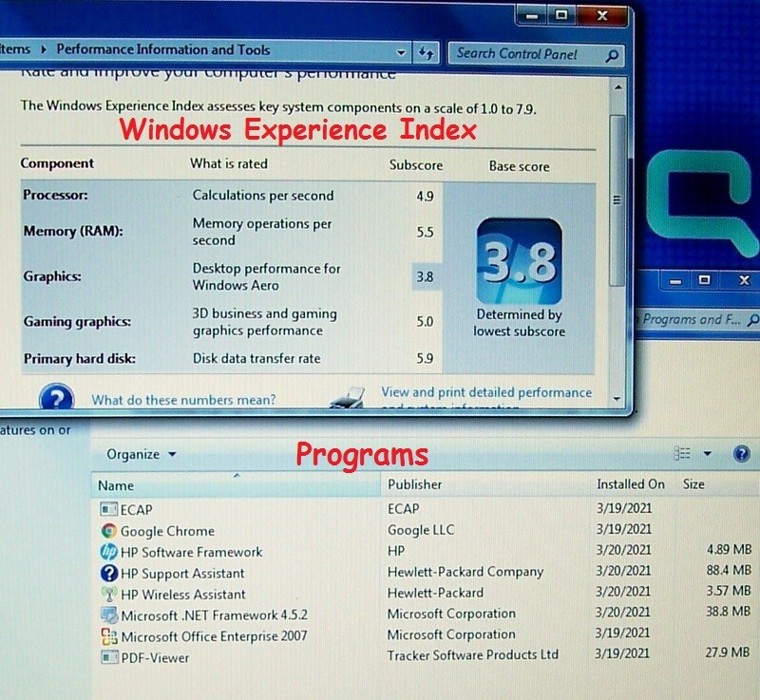Click the vertical scrollbar thumb in Performance window

[x=617, y=199]
